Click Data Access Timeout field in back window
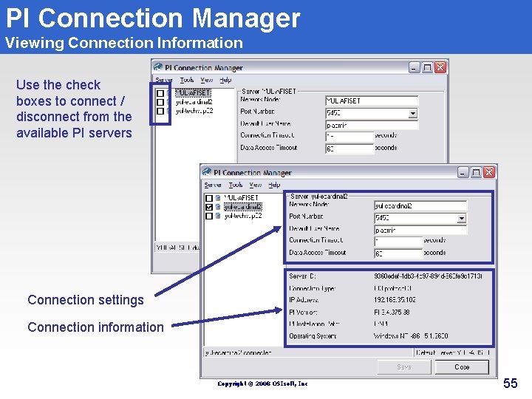 (349, 149)
